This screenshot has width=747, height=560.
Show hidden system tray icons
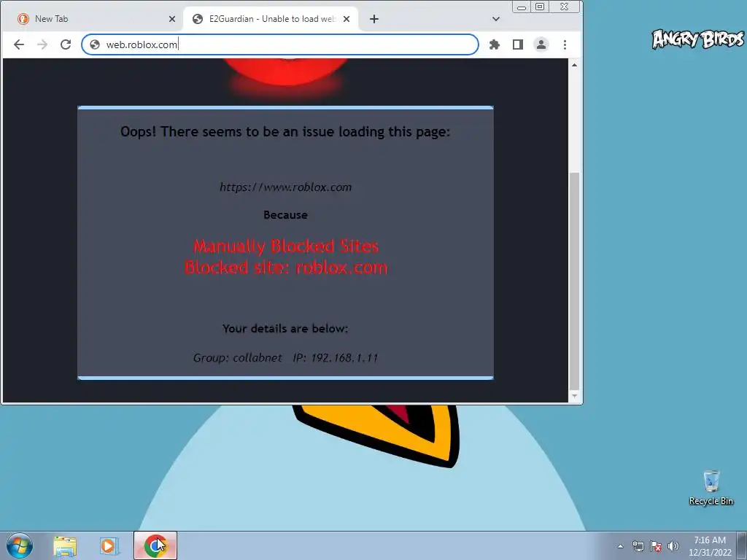(620, 546)
